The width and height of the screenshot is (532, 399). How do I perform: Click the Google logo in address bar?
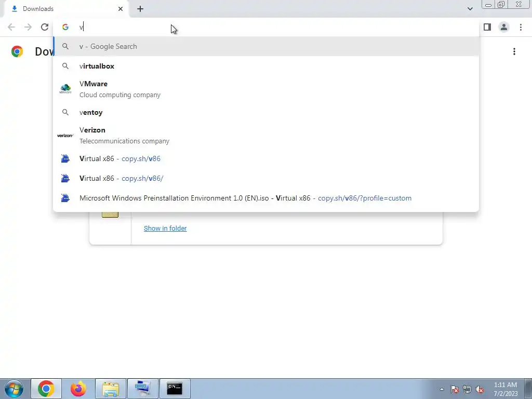65,27
